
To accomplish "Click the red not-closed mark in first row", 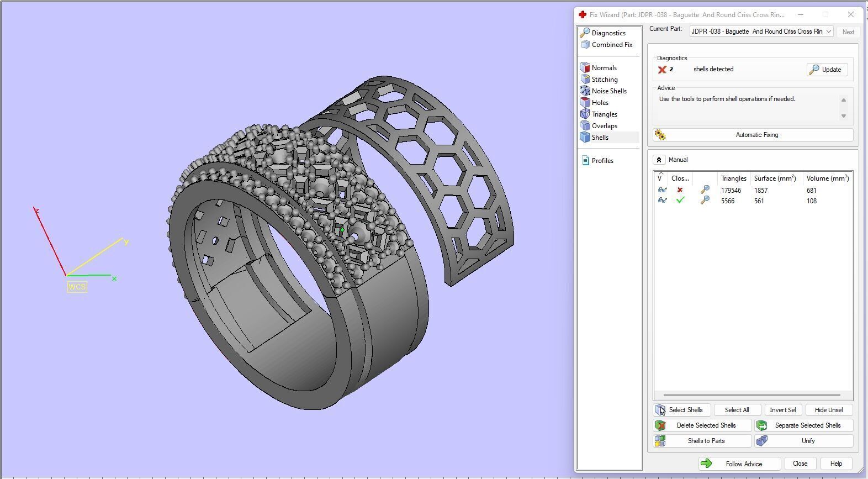I will [680, 190].
